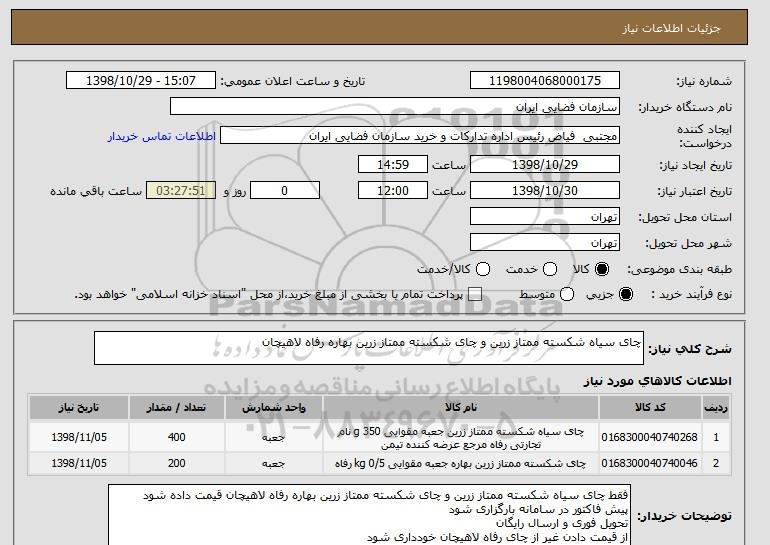Click the remaining time counter 03:27:51
The height and width of the screenshot is (545, 770).
click(x=181, y=191)
